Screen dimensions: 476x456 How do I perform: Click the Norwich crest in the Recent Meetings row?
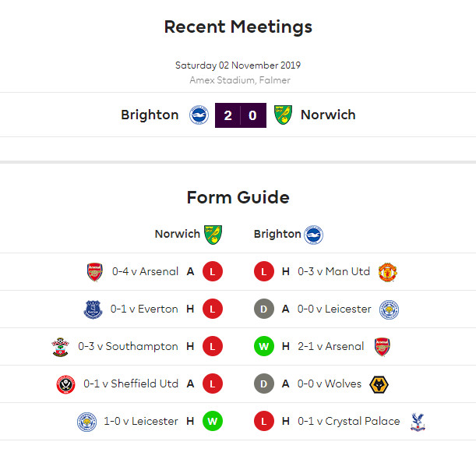283,115
